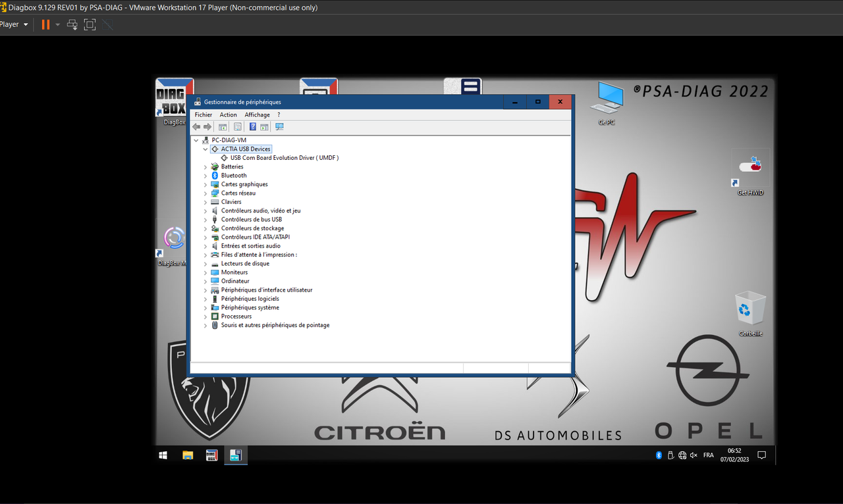Open the Player dropdown menu in VMware

point(14,24)
